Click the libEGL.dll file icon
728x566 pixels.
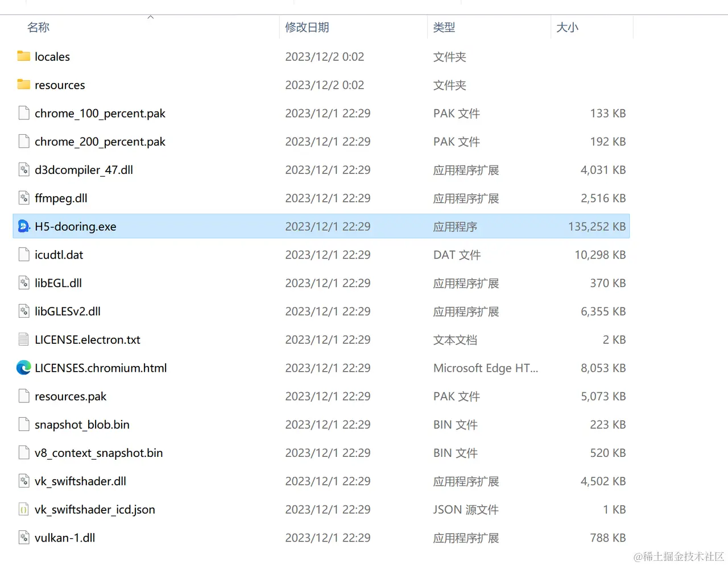(x=23, y=283)
